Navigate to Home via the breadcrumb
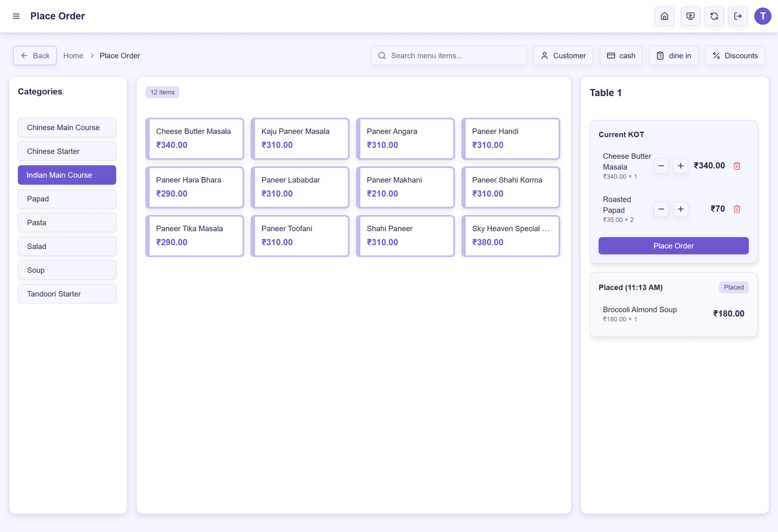 [x=73, y=56]
